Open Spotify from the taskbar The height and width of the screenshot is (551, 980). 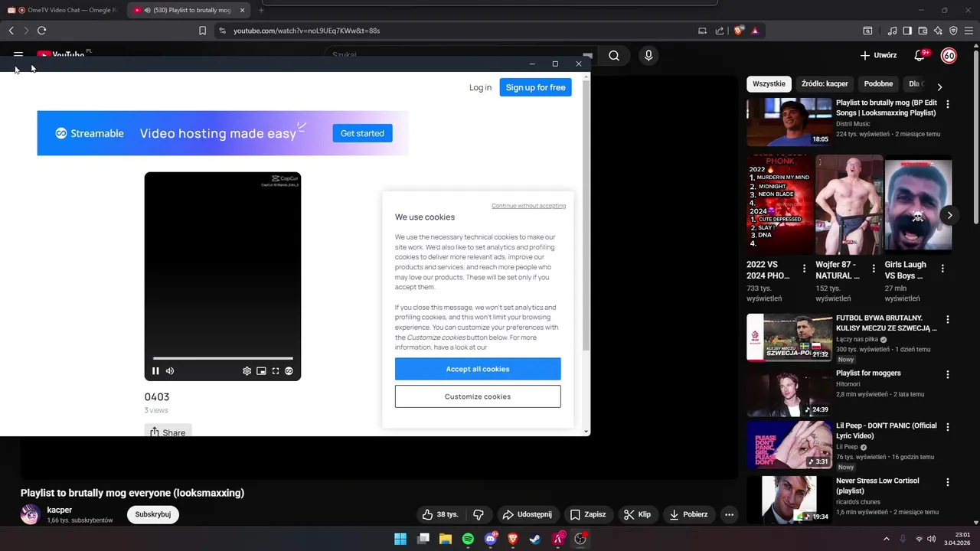[x=468, y=539]
